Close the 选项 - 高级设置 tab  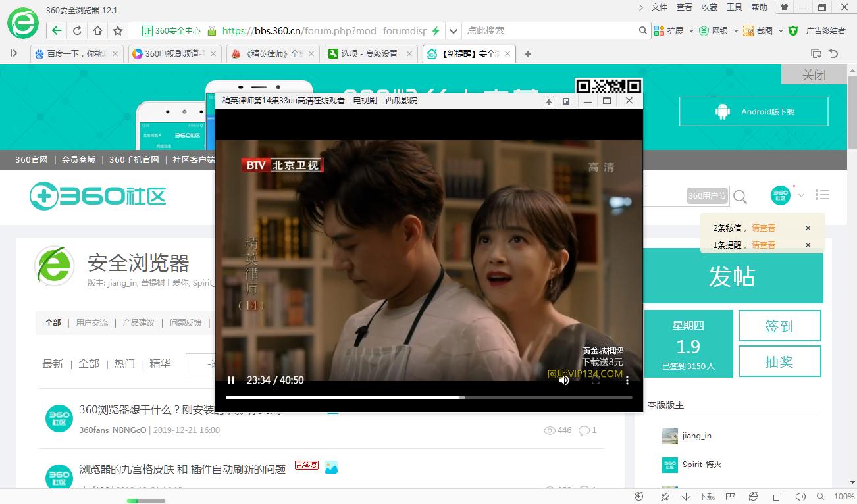pyautogui.click(x=409, y=54)
